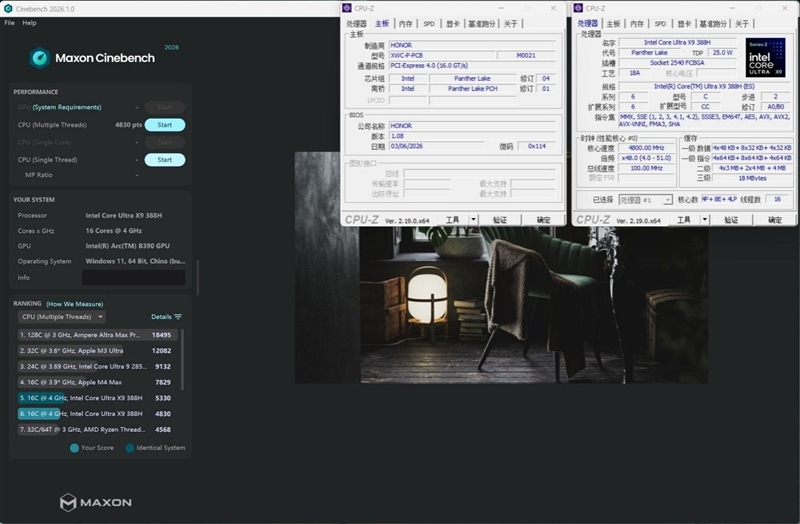Switch to 基准跑分 tab in left CPU-Z
800x524 pixels.
482,24
